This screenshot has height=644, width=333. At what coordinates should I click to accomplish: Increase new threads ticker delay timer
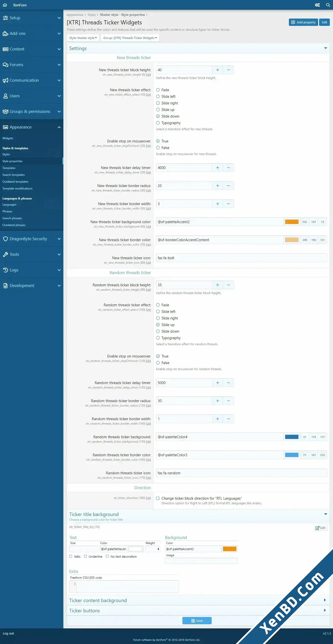point(217,168)
